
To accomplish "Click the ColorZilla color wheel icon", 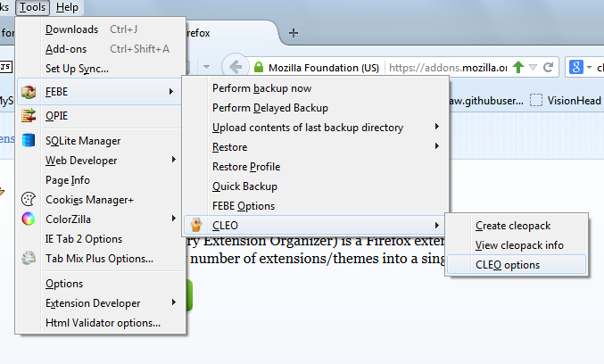I will (x=29, y=219).
